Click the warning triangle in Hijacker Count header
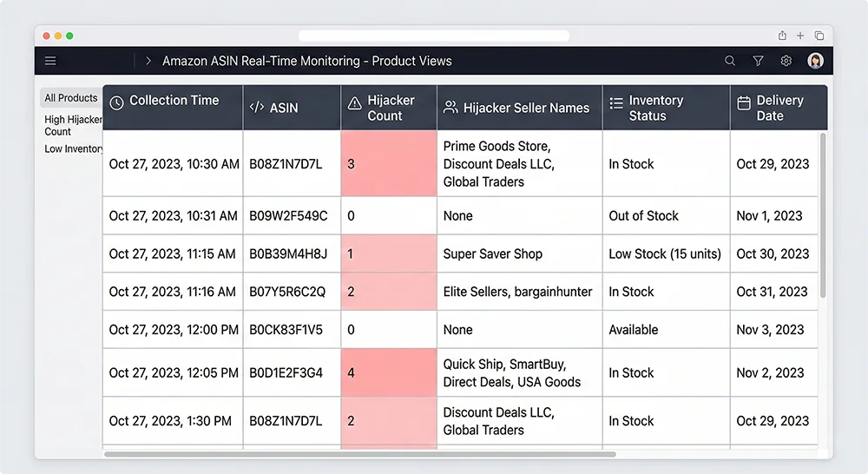This screenshot has height=474, width=868. [x=355, y=103]
